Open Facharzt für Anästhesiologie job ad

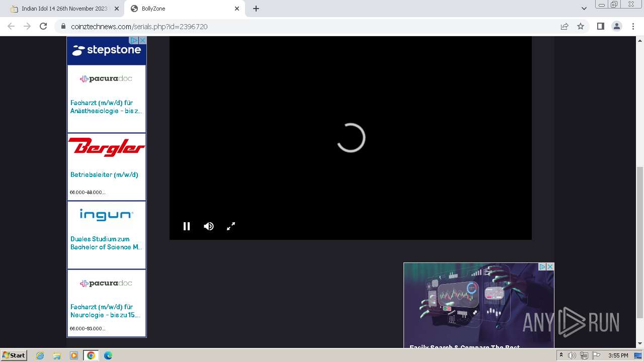pos(107,99)
